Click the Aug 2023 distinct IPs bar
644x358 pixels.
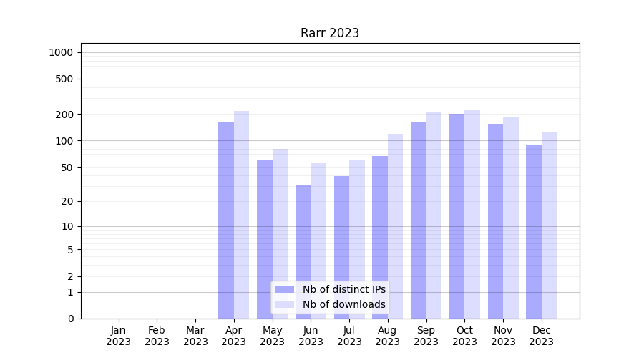click(380, 237)
